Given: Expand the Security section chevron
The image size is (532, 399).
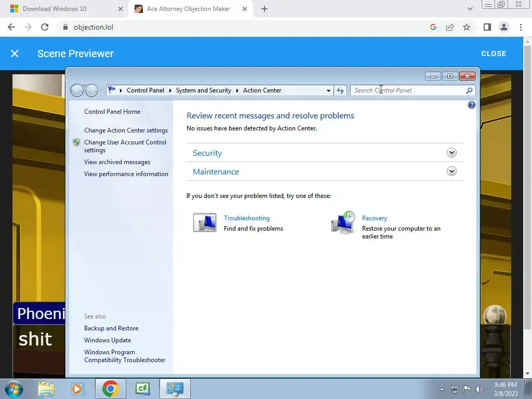Looking at the screenshot, I should coord(451,153).
